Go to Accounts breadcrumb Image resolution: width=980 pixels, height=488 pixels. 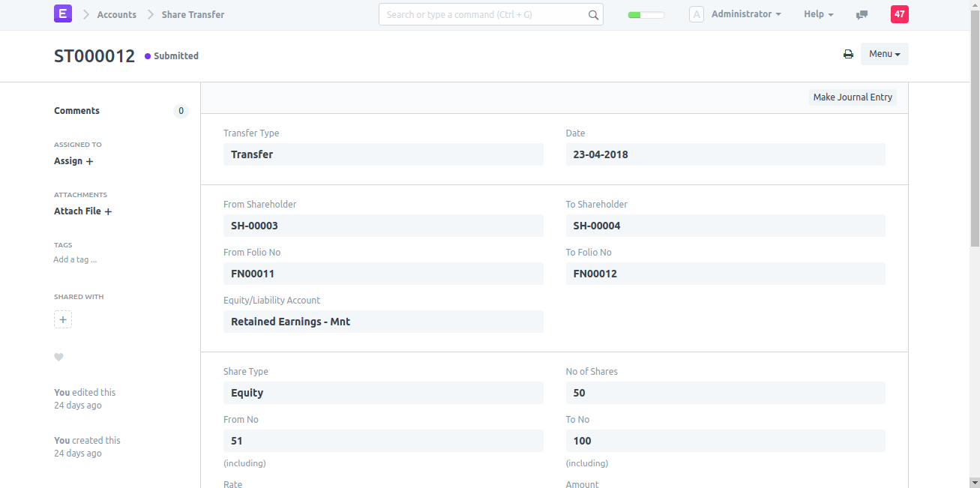click(117, 14)
